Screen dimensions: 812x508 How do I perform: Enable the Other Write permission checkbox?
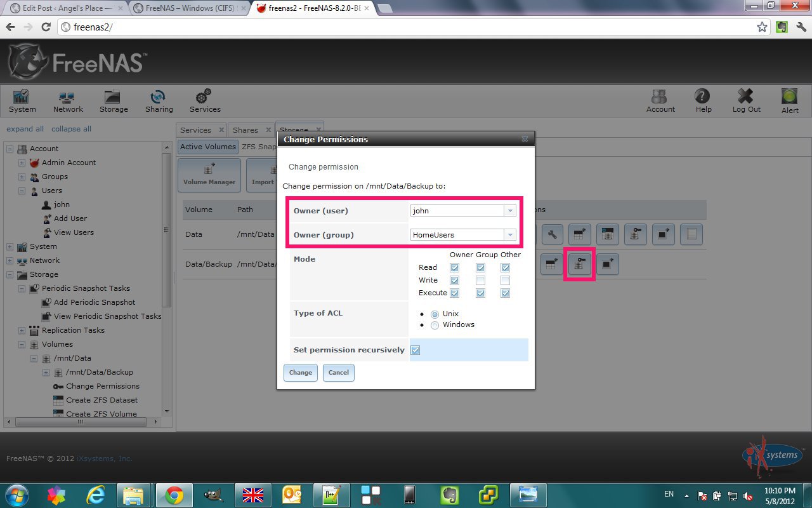click(505, 280)
